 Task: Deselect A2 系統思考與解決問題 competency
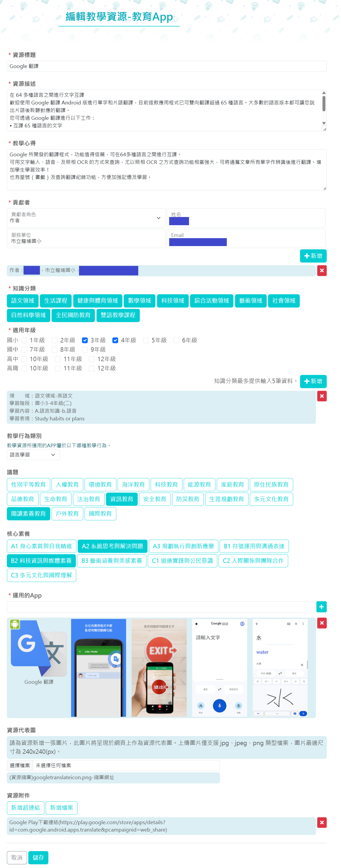point(113,546)
